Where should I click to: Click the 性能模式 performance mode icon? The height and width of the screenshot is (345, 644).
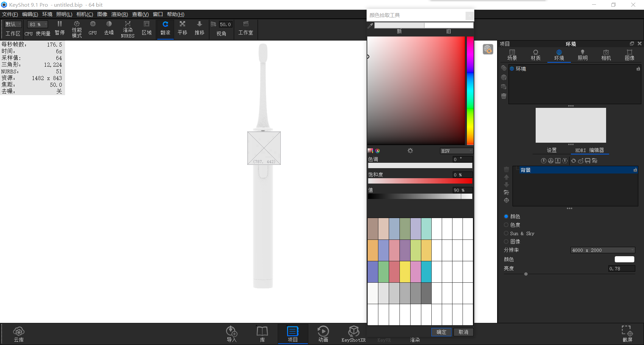(x=76, y=28)
